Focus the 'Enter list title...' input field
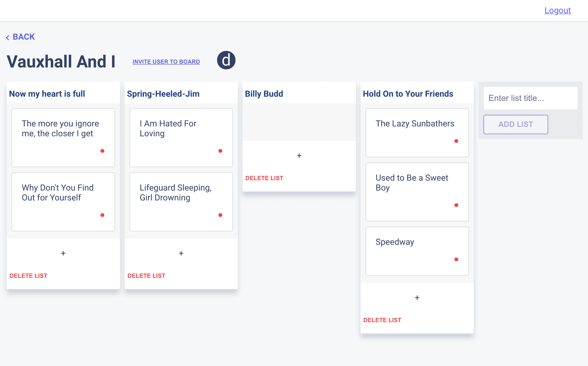Screen dimensions: 588x366 pos(530,98)
